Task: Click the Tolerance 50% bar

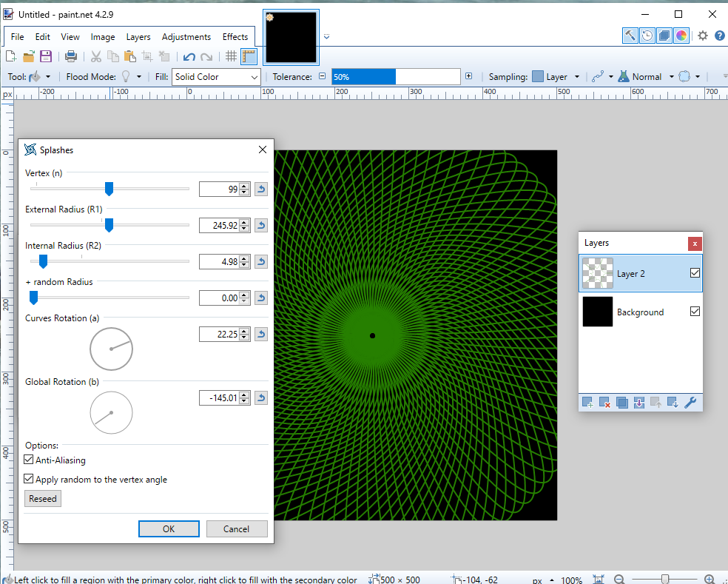Action: (396, 77)
